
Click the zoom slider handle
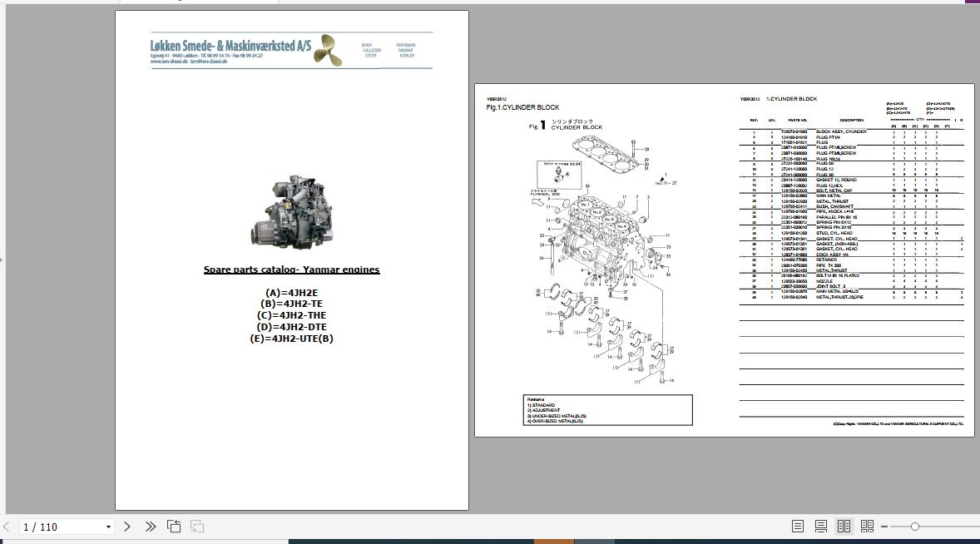tap(914, 527)
